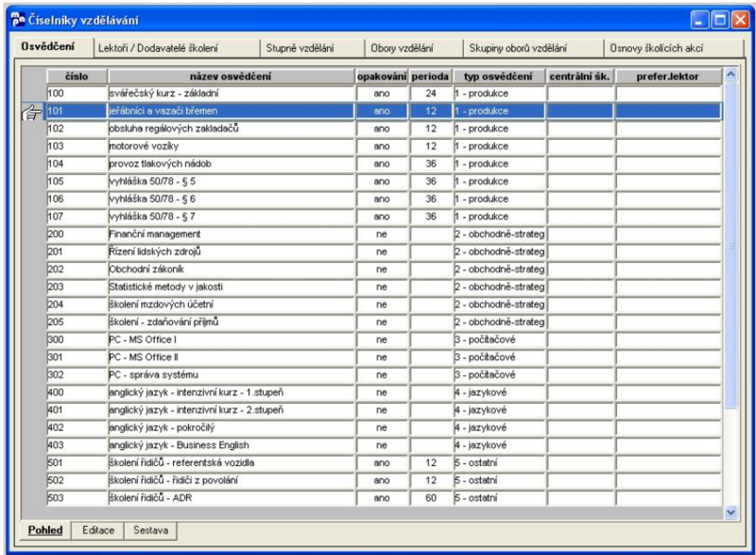
Task: Click the prefer.lektor field of row 100
Action: (668, 94)
